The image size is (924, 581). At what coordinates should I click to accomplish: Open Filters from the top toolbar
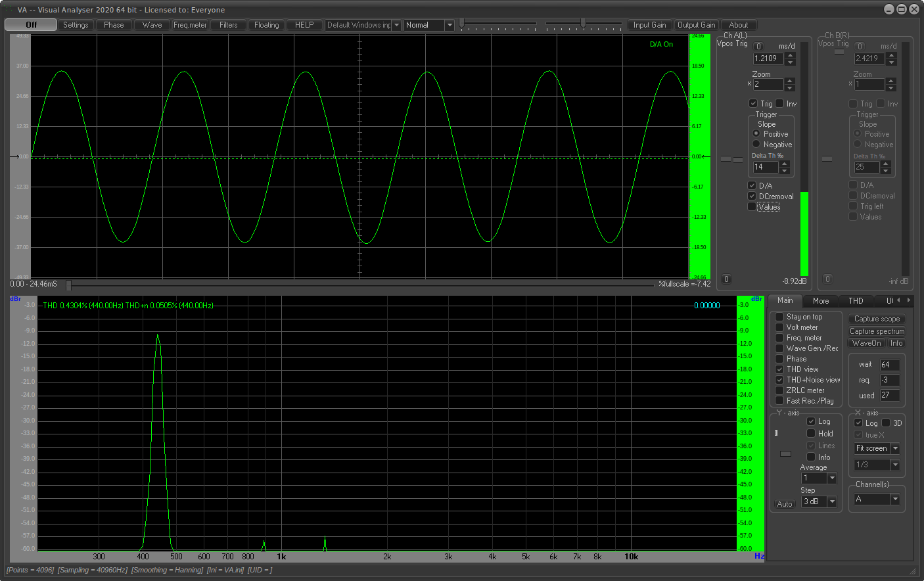(x=229, y=25)
